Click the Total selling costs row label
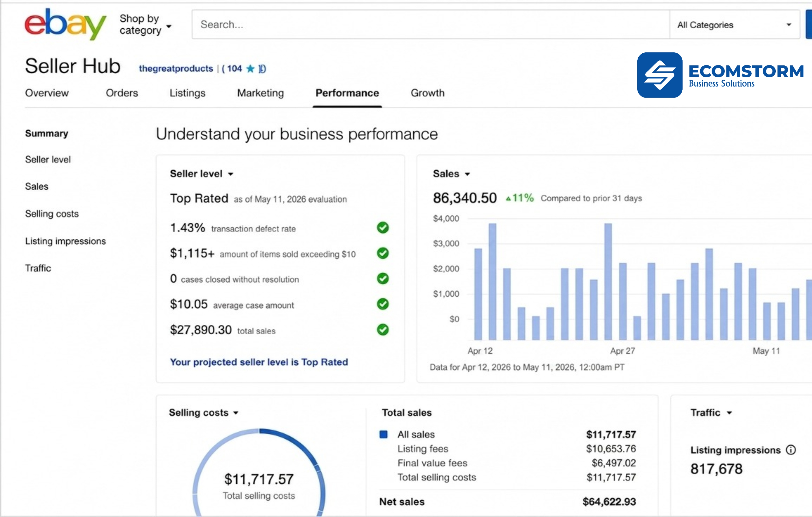 pos(437,477)
